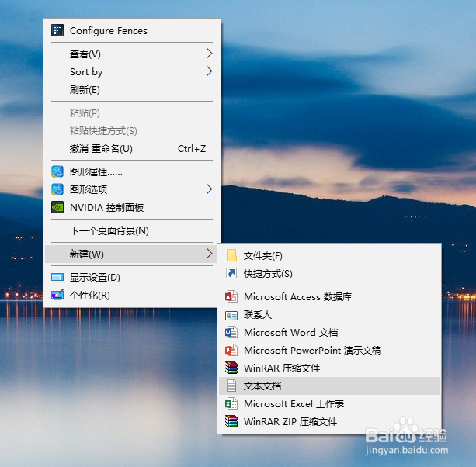
Task: Click the Ctrl+Z shortcut text
Action: click(x=192, y=149)
